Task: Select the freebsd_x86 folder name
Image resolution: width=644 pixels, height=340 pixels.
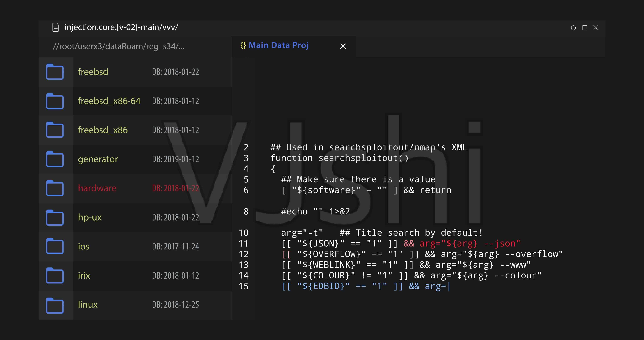Action: [x=103, y=130]
